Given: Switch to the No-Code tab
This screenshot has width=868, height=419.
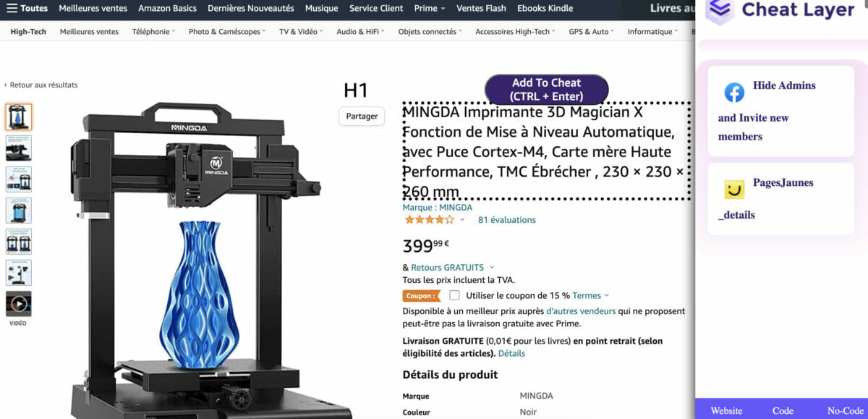Looking at the screenshot, I should pos(846,410).
